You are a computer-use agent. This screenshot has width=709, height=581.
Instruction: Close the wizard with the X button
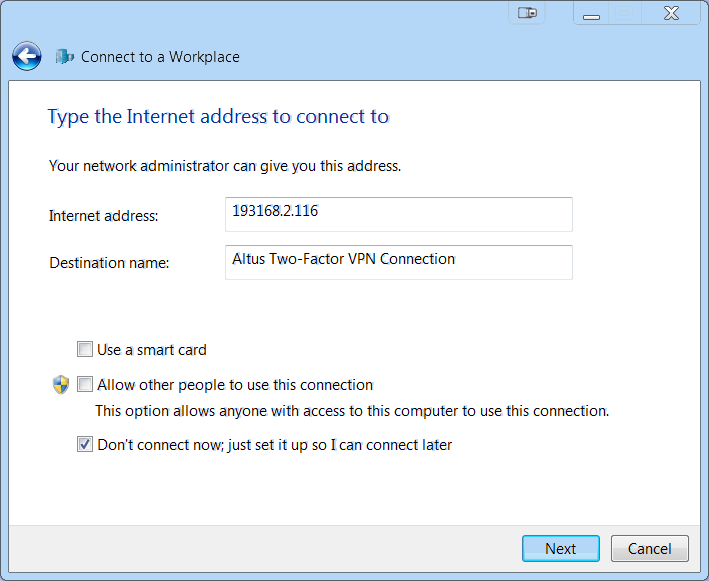(x=671, y=13)
